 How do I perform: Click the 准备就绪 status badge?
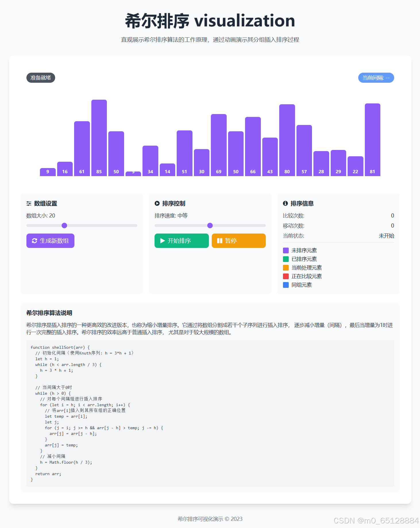[x=41, y=78]
